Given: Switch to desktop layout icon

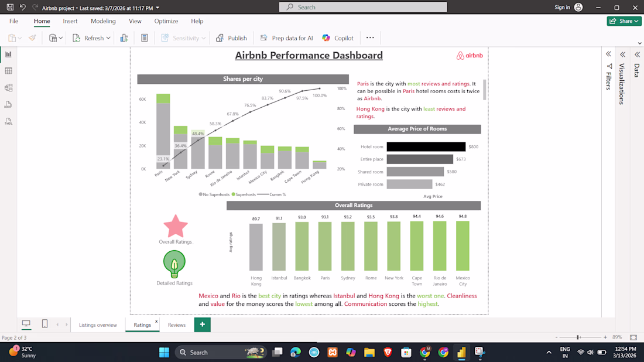Looking at the screenshot, I should point(26,324).
